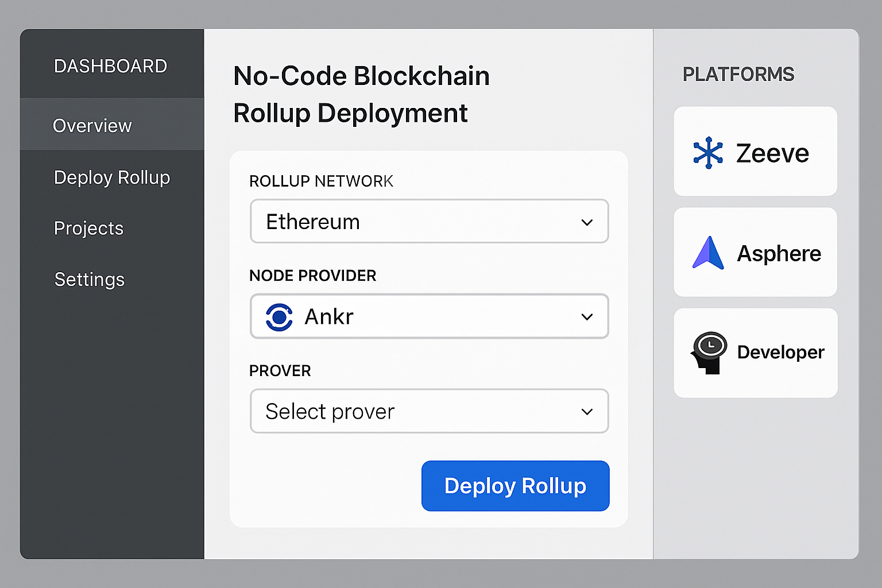Navigate to Settings in the sidebar
Image resolution: width=882 pixels, height=588 pixels.
(x=89, y=280)
